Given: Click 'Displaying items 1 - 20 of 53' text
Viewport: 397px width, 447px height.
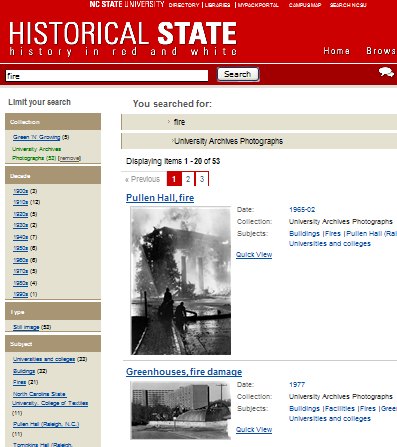Looking at the screenshot, I should pyautogui.click(x=173, y=161).
